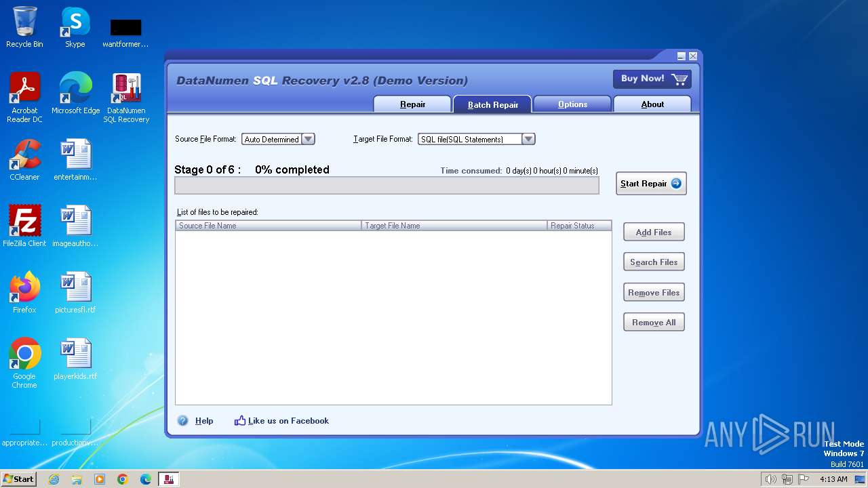868x488 pixels.
Task: Open playerkids.rtf desktop file
Action: click(75, 359)
